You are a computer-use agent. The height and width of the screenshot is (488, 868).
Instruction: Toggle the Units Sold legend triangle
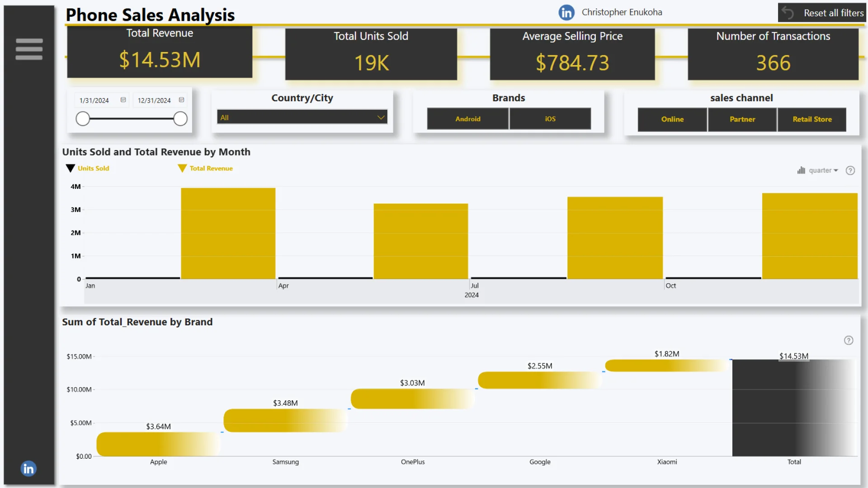tap(70, 168)
